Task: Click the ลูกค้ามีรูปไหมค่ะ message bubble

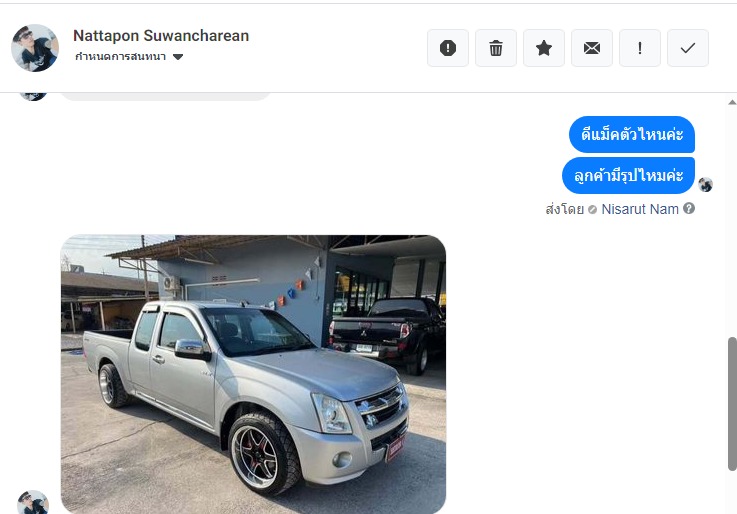Action: (x=628, y=175)
